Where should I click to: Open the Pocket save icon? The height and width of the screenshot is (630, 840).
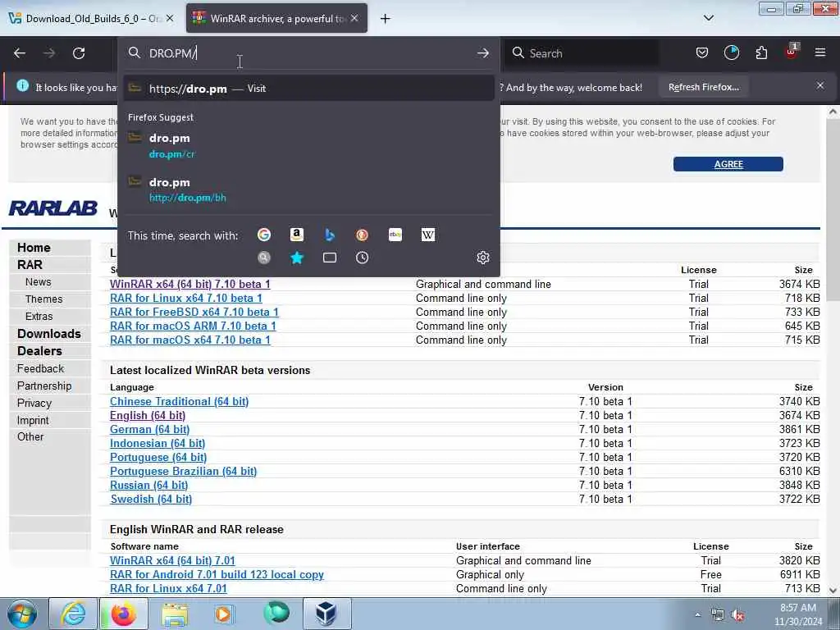click(x=702, y=52)
